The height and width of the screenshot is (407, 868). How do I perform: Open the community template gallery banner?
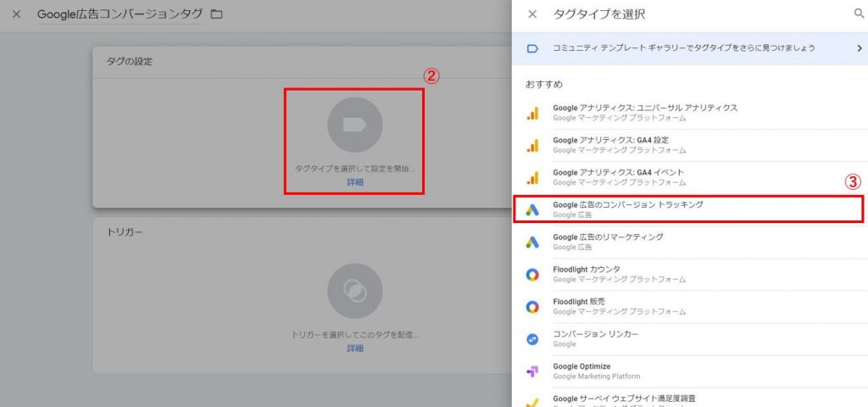click(690, 48)
